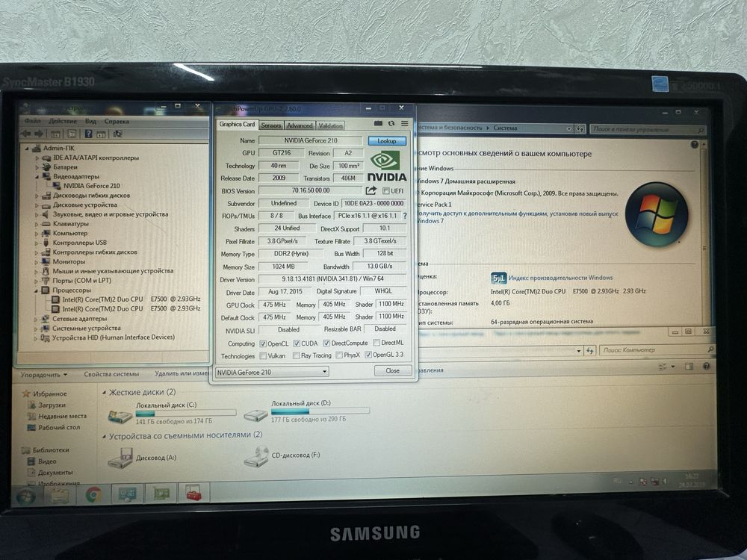Toggle the OpenCL checkbox

click(x=263, y=343)
